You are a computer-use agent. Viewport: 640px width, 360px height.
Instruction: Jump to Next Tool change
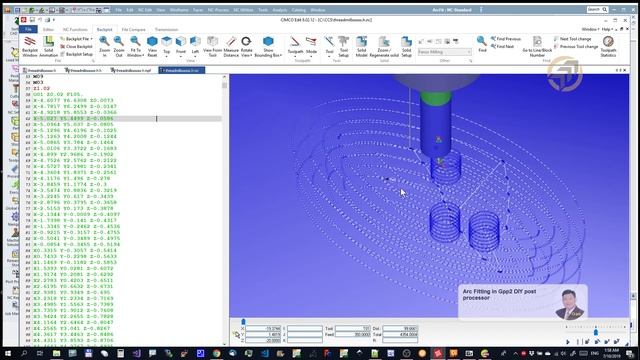pos(573,39)
